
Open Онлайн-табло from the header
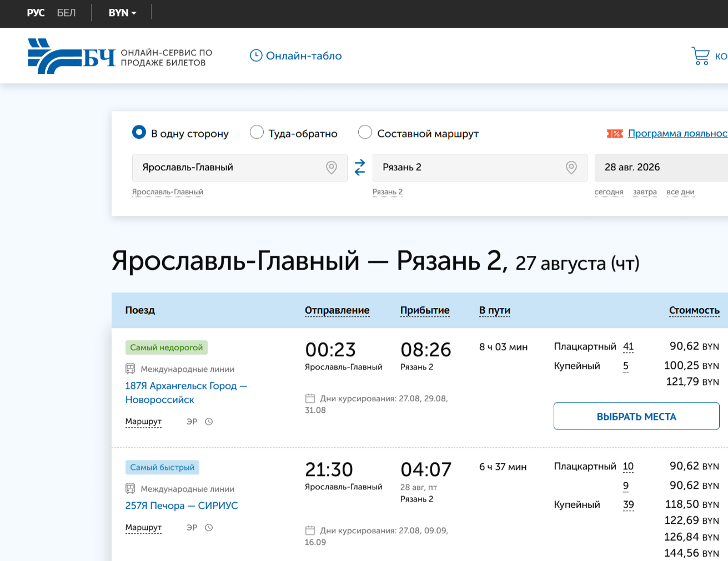(296, 56)
